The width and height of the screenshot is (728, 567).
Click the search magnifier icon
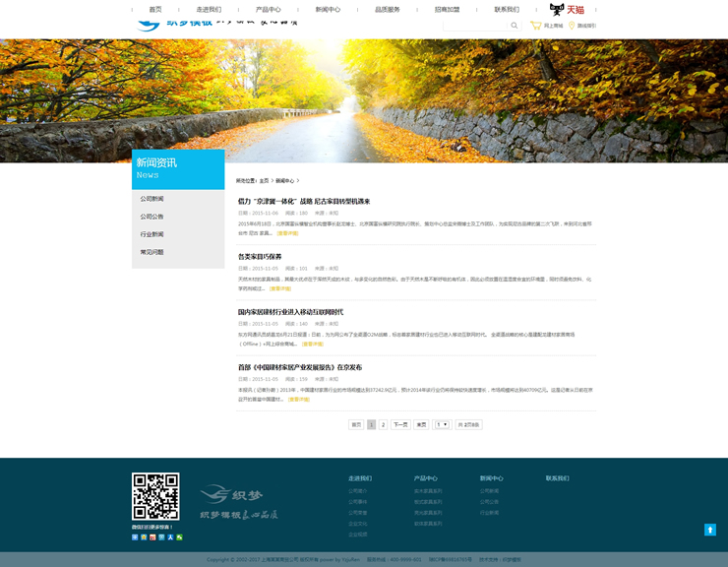click(x=514, y=26)
